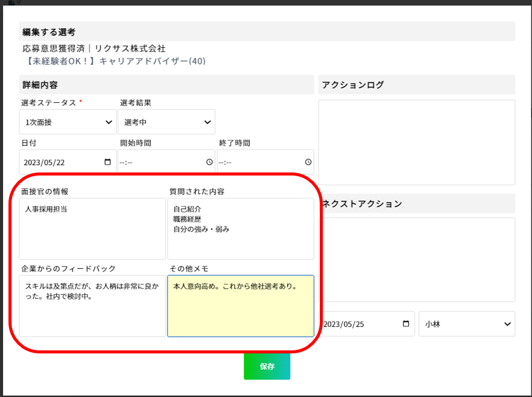
Task: Open the 選考結果 dropdown showing 選考中
Action: pyautogui.click(x=166, y=122)
